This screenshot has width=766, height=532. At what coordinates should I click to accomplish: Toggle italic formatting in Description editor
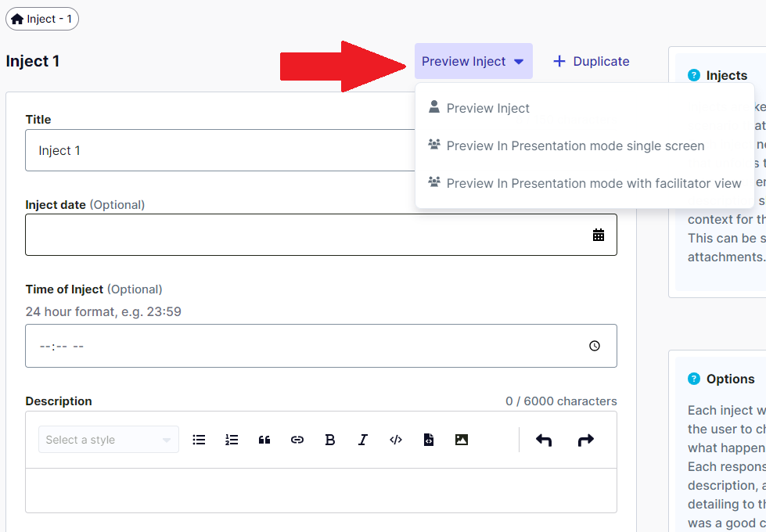coord(363,440)
